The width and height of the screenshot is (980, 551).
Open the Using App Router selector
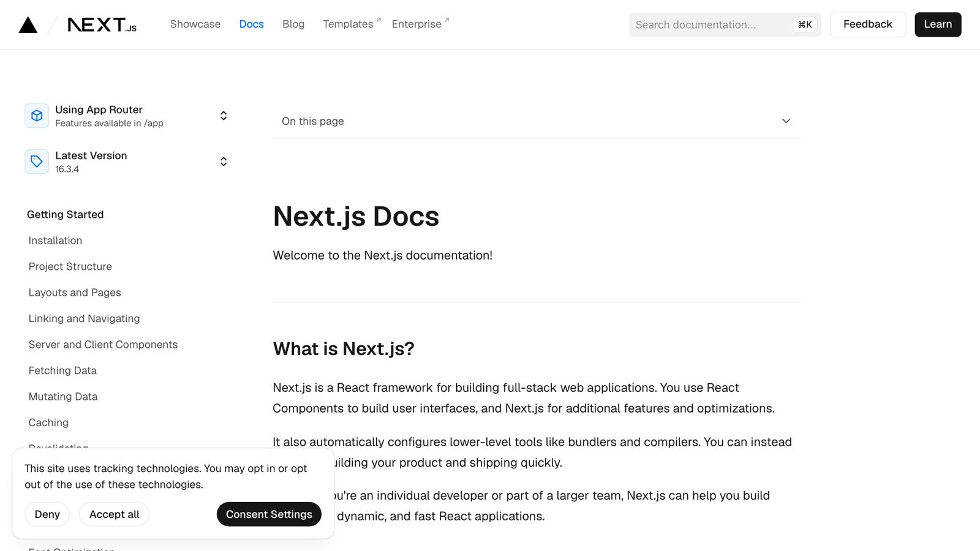[127, 116]
